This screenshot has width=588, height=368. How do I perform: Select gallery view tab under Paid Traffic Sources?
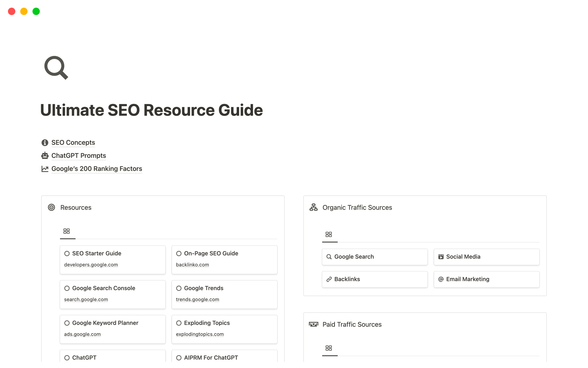click(x=329, y=348)
